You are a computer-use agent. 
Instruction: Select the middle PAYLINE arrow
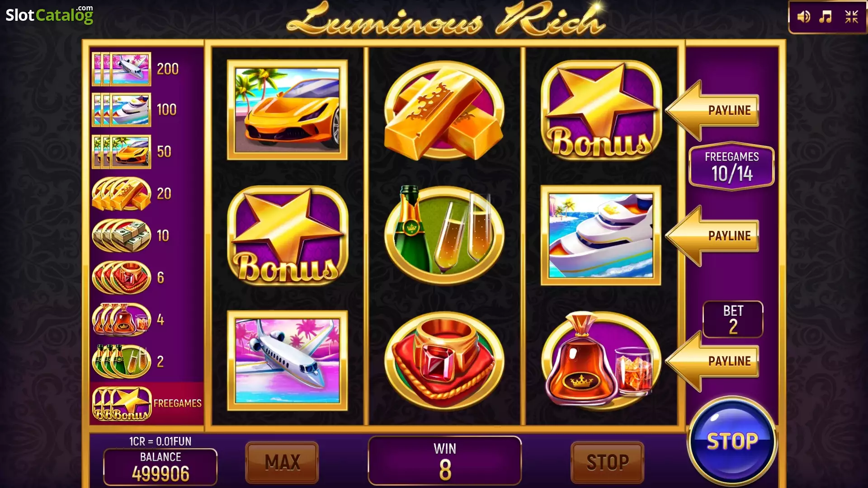point(712,236)
